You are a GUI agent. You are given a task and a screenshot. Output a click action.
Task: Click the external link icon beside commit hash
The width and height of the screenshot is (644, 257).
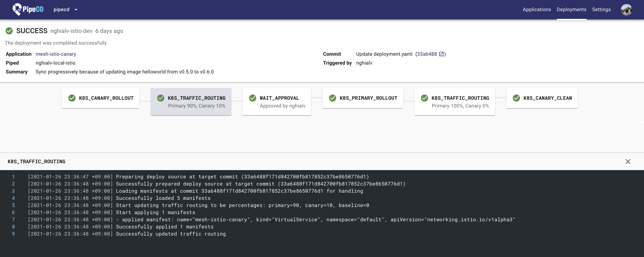(441, 54)
